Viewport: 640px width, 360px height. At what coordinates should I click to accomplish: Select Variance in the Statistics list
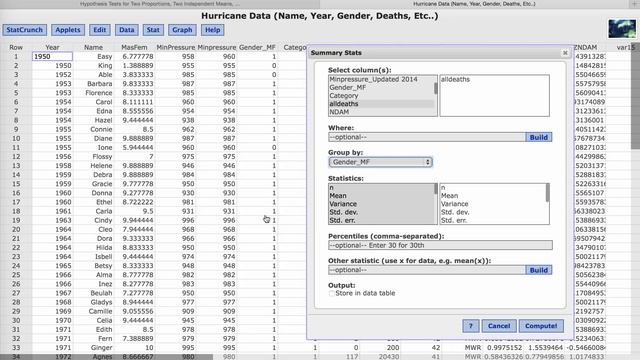click(343, 204)
